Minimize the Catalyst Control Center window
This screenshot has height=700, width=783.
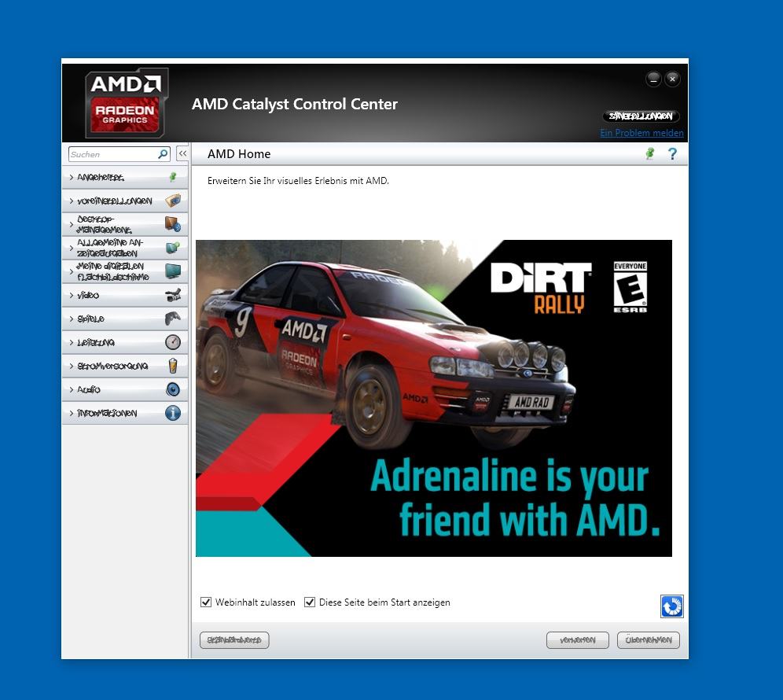coord(653,79)
